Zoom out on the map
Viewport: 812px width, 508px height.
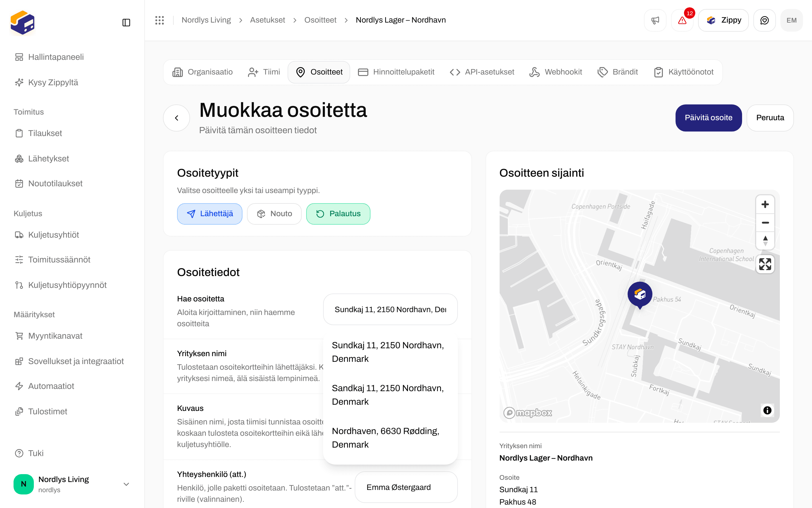765,222
